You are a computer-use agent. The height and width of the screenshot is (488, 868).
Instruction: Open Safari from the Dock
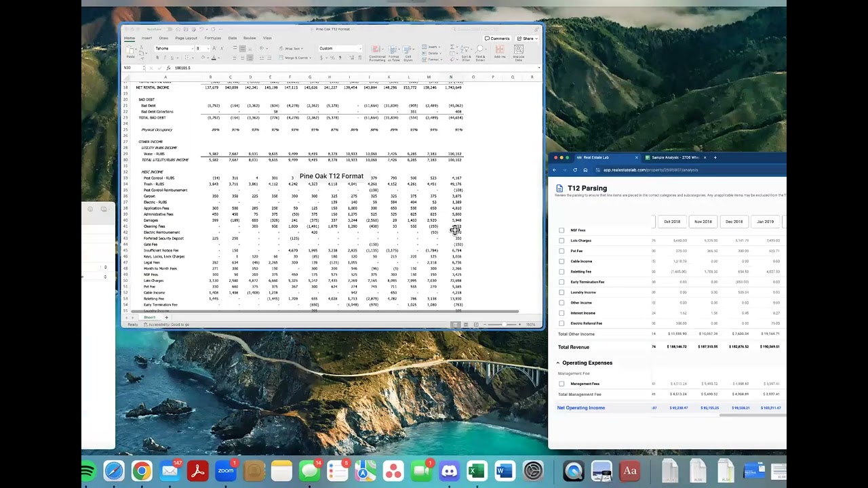[114, 470]
